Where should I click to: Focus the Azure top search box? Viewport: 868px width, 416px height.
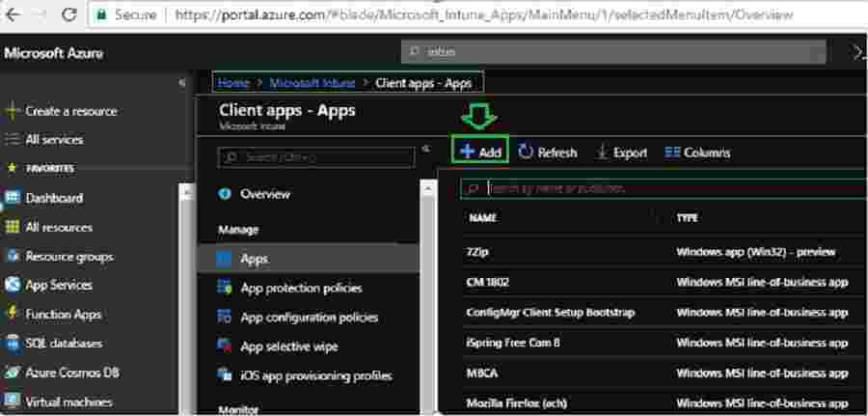[613, 51]
